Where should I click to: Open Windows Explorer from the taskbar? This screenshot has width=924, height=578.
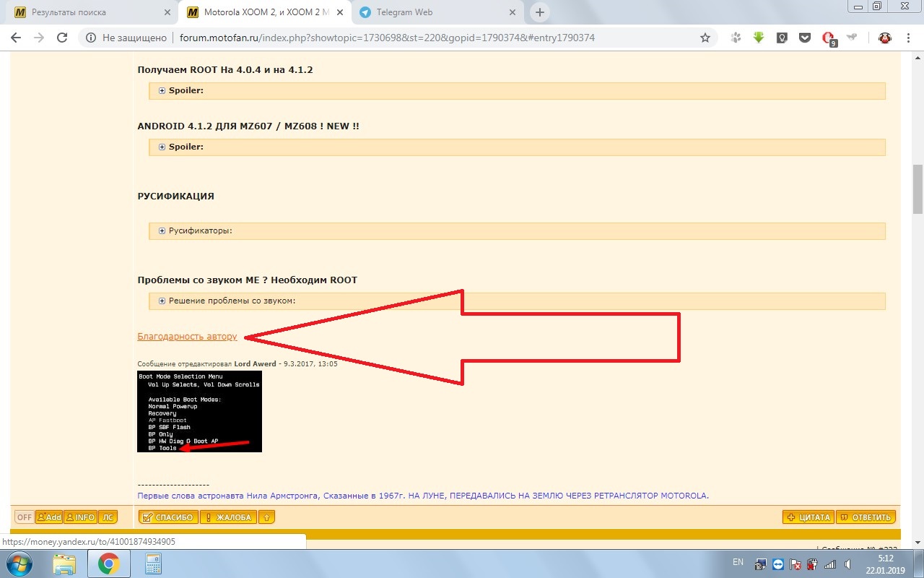click(64, 564)
